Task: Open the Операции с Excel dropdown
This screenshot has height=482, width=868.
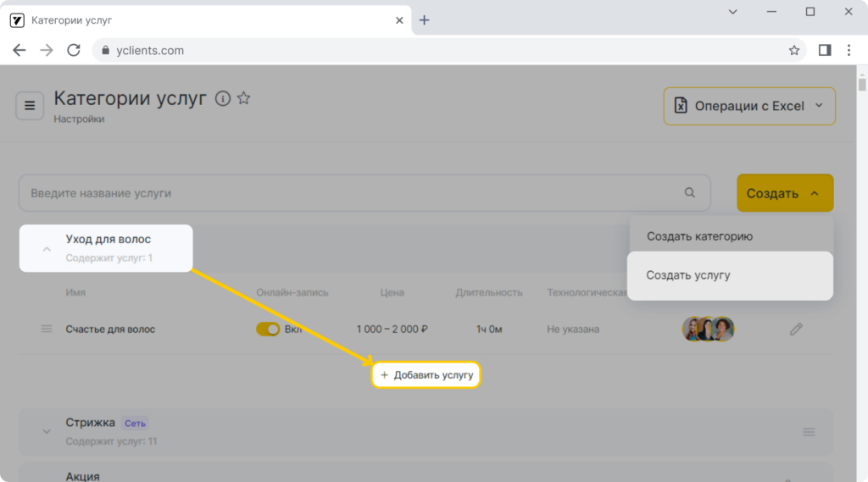Action: [749, 106]
